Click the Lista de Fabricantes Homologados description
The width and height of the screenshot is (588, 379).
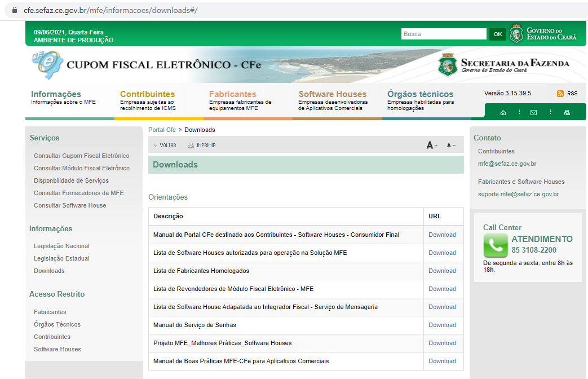201,271
